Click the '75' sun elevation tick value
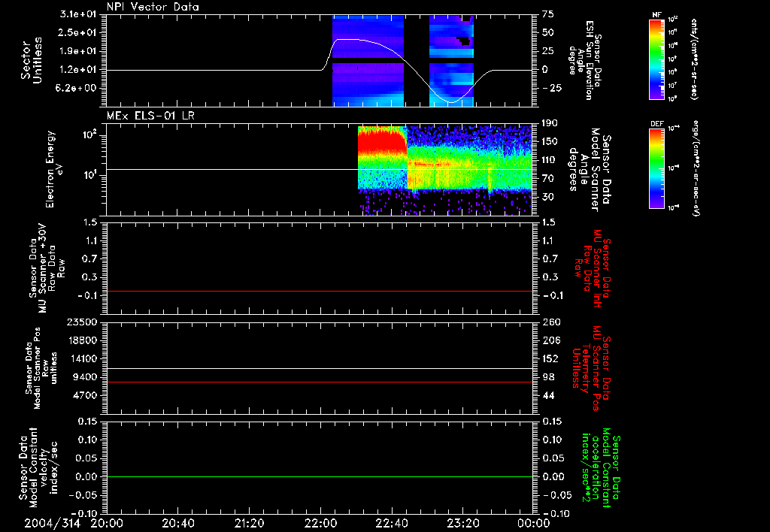Viewport: 770px width, 532px height. point(548,14)
